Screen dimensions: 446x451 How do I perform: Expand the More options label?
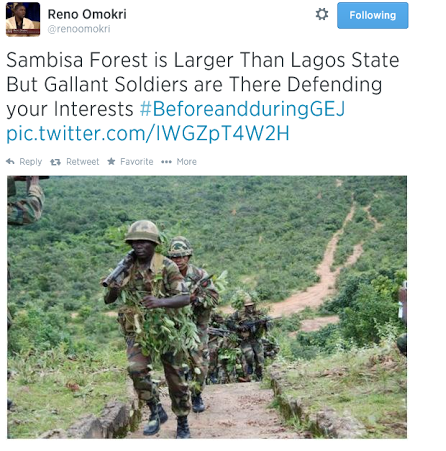[x=187, y=162]
